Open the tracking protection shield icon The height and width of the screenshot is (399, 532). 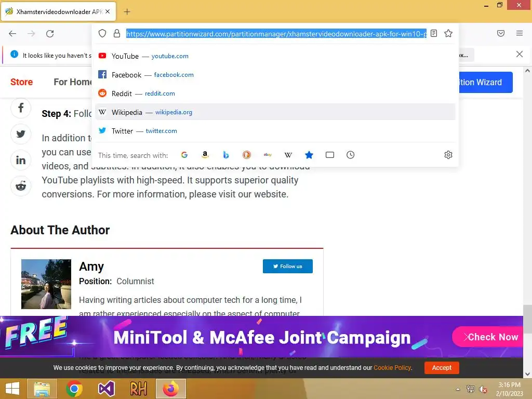tap(102, 33)
